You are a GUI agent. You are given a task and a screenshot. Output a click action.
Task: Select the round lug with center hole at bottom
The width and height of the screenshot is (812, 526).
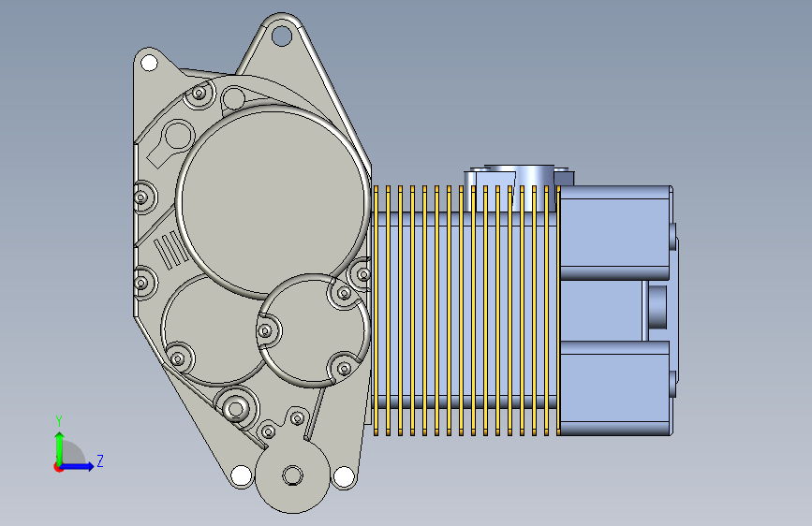pyautogui.click(x=293, y=475)
